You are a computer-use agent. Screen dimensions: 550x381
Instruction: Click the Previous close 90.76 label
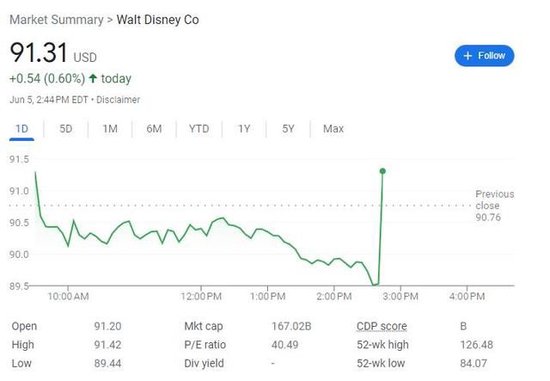click(495, 206)
